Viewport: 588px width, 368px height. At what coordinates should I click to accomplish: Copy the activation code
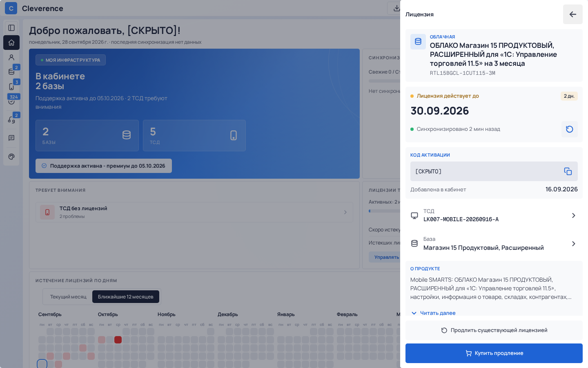[568, 171]
